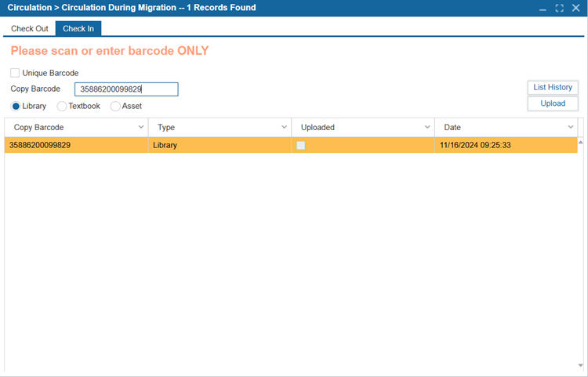This screenshot has height=377, width=588.
Task: Pick the Asset radio option
Action: (115, 106)
